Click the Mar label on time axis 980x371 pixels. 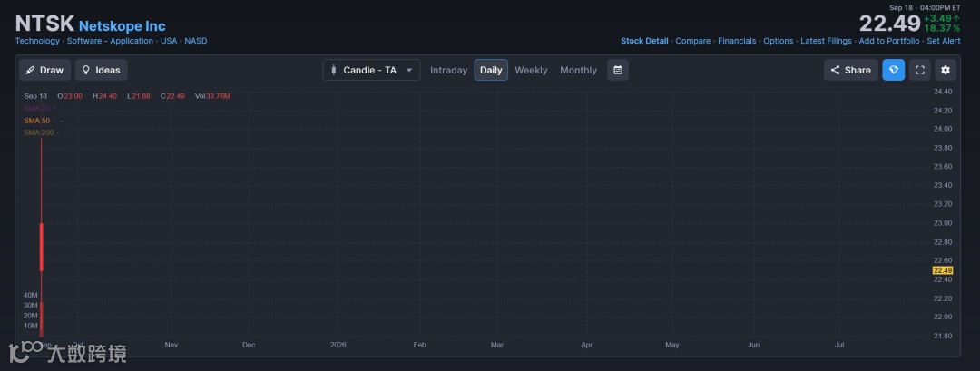tap(497, 345)
